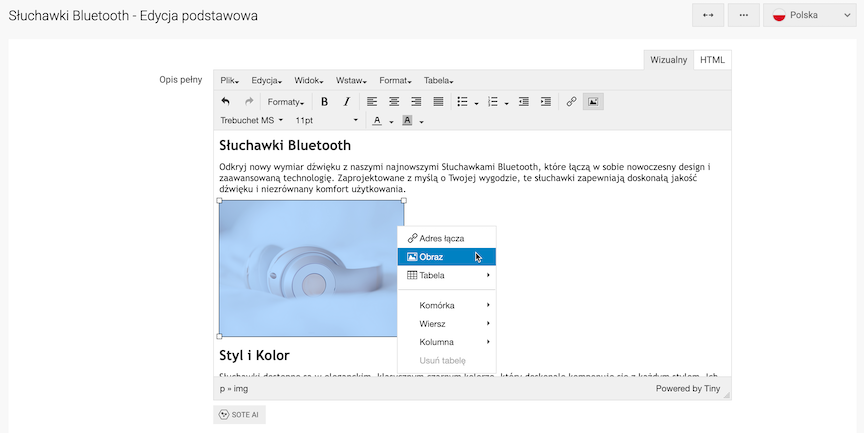This screenshot has height=433, width=864.
Task: Center align the text
Action: point(394,101)
